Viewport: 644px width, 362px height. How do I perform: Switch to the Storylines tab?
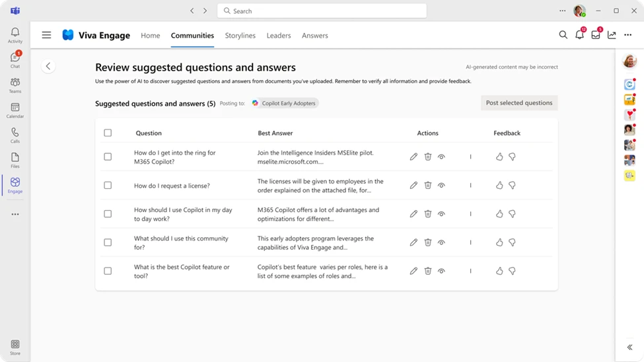click(240, 35)
